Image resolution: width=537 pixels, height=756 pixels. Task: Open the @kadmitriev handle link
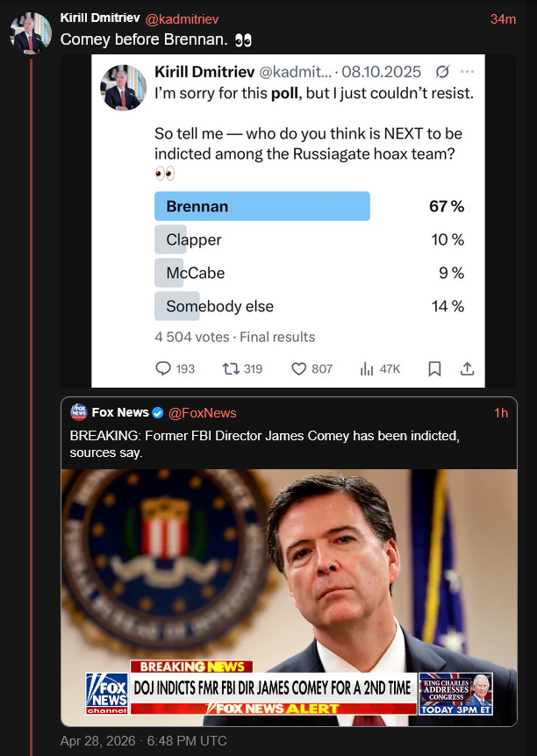[182, 18]
